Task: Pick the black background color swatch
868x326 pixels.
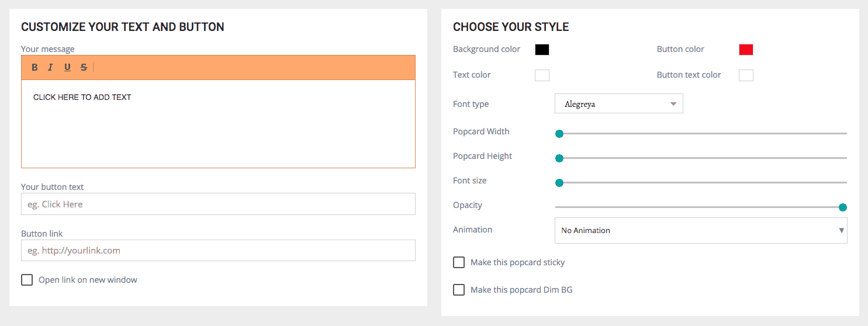Action: (x=542, y=50)
